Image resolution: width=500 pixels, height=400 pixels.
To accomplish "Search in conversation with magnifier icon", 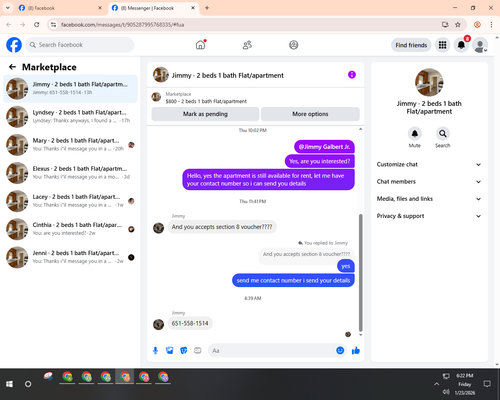I will click(x=443, y=134).
